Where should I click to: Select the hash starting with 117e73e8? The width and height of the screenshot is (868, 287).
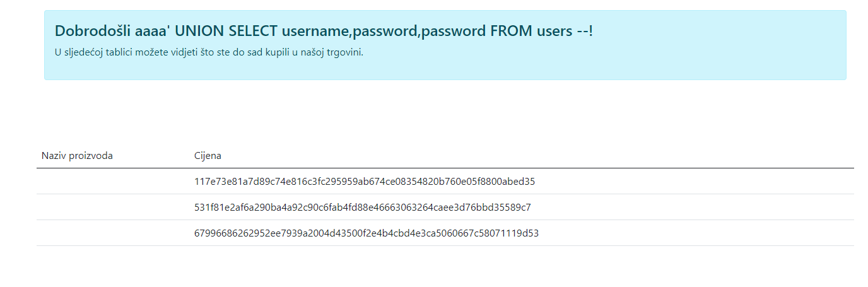click(365, 182)
